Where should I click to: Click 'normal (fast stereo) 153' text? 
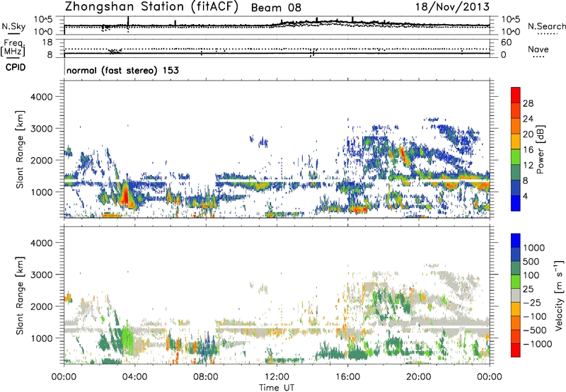122,70
